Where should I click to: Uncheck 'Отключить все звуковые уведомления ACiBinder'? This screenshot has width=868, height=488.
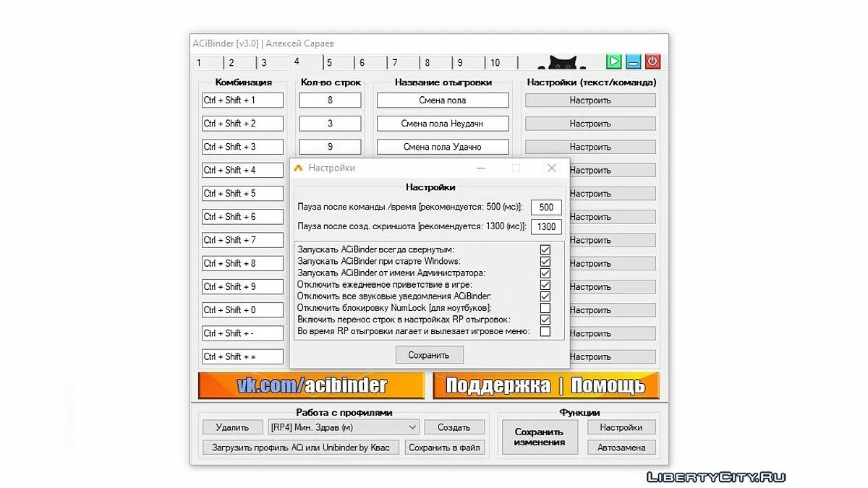coord(545,296)
